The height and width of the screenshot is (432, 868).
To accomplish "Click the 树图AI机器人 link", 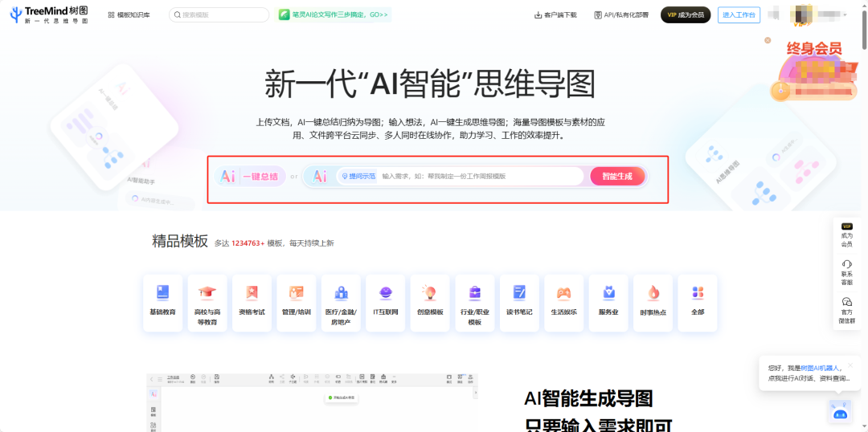I will 820,368.
